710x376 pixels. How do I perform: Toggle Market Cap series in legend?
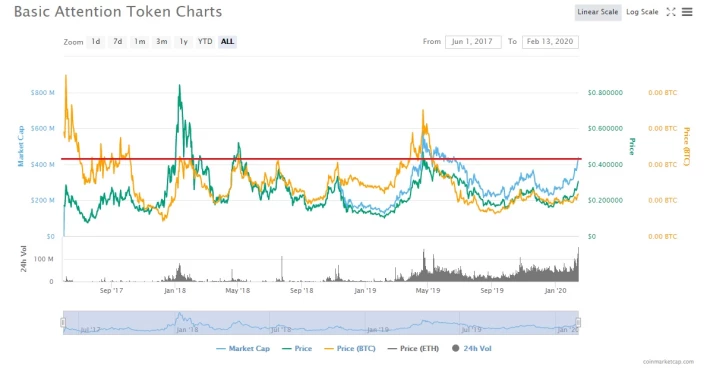(243, 348)
